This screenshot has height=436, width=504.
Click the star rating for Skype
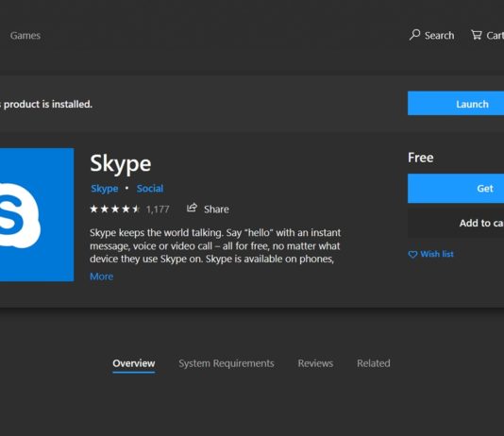(x=115, y=210)
